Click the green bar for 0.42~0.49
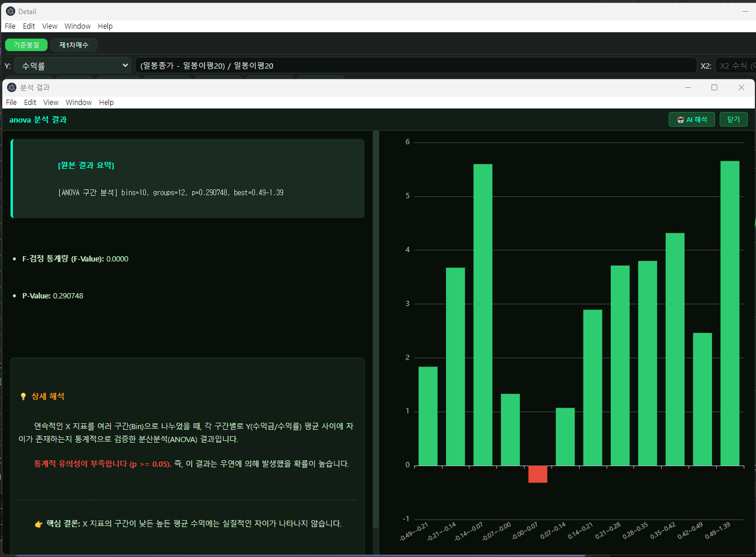 pyautogui.click(x=703, y=399)
